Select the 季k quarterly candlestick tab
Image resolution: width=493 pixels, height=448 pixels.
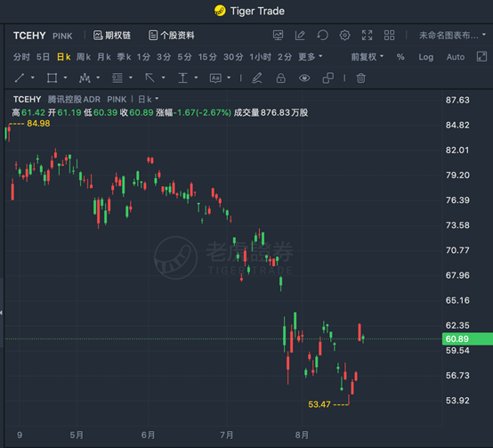[124, 57]
